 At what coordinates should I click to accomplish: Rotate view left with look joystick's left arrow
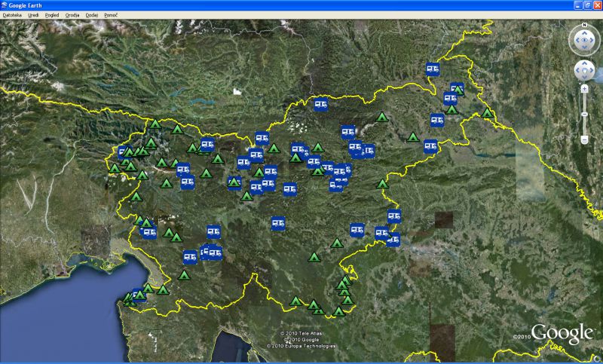pos(577,40)
